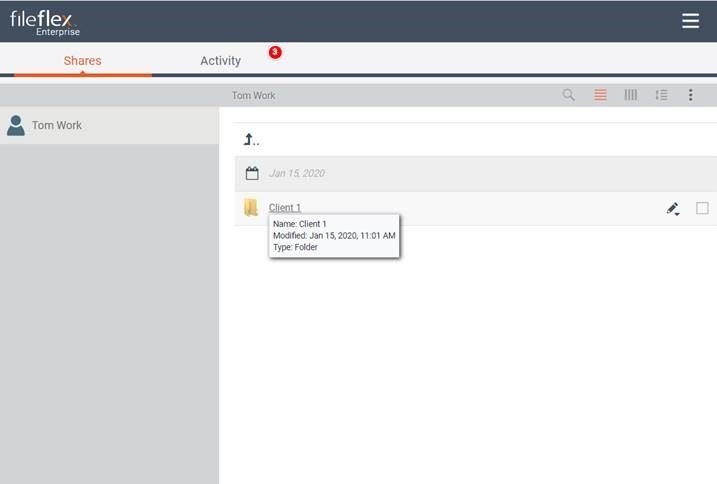
Task: Click the Jan 15, 2020 date header
Action: 296,173
